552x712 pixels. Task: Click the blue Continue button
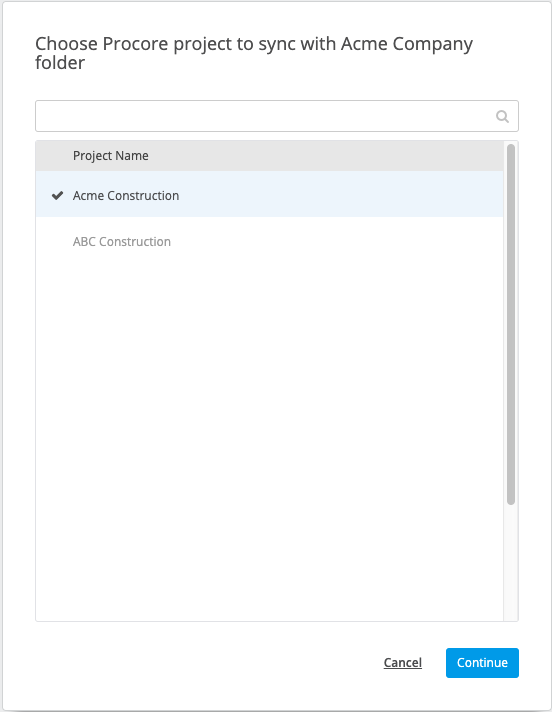(482, 663)
